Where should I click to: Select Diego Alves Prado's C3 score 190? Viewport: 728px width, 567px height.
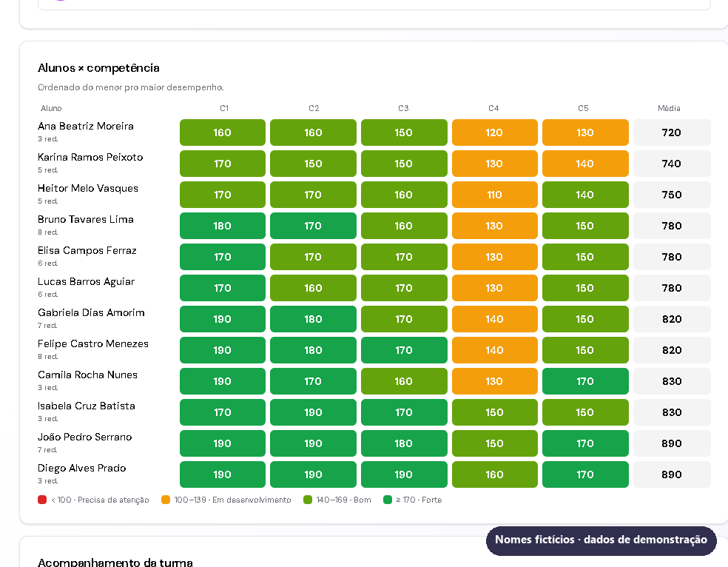point(404,474)
